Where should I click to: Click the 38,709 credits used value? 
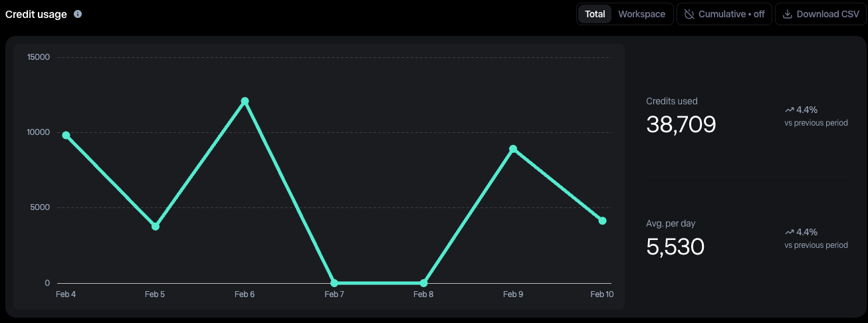click(x=681, y=124)
